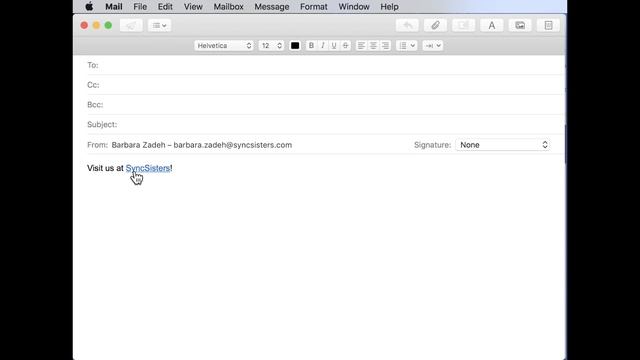Screen dimensions: 640x360
Task: Align text right
Action: 385,46
